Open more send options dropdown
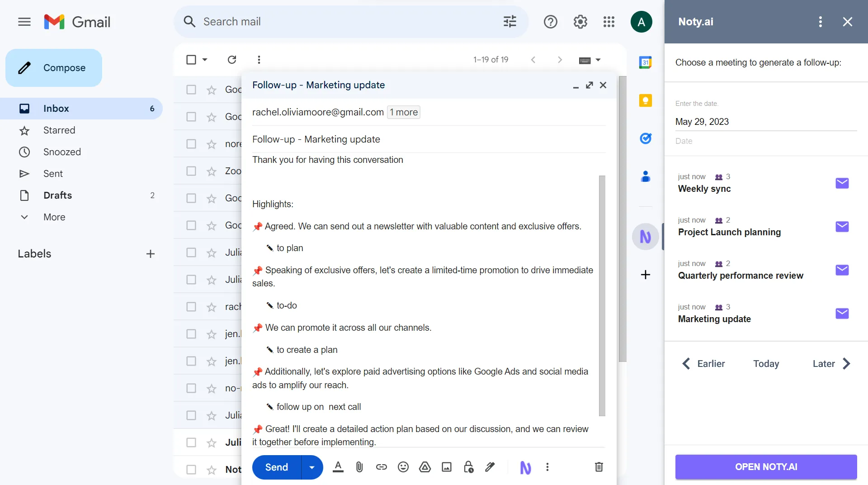This screenshot has height=485, width=868. click(x=312, y=467)
